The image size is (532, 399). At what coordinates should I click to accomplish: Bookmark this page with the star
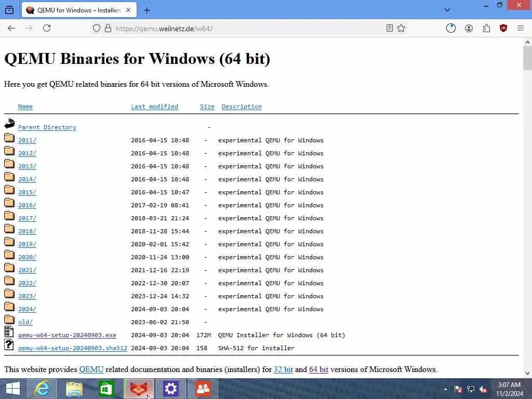pos(401,28)
